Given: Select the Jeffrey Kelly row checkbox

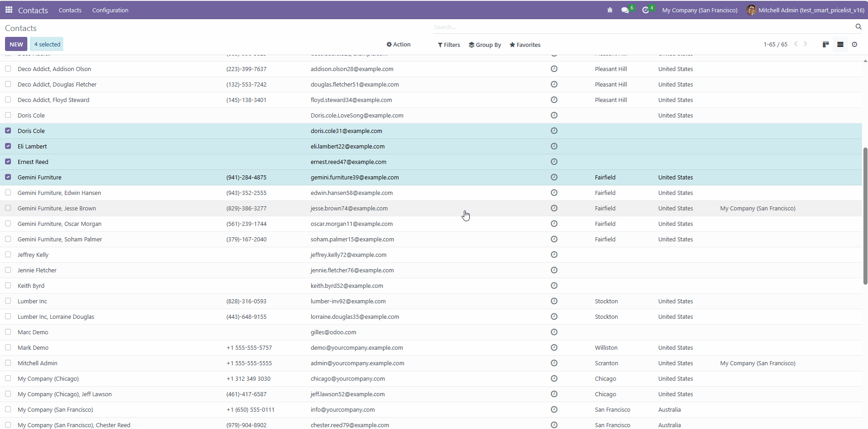Looking at the screenshot, I should pyautogui.click(x=8, y=255).
